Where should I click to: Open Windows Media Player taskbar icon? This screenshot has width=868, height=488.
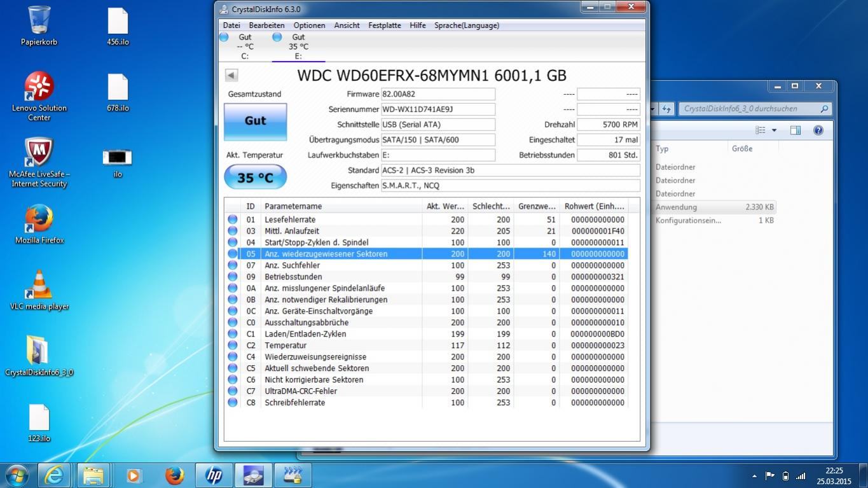point(134,475)
